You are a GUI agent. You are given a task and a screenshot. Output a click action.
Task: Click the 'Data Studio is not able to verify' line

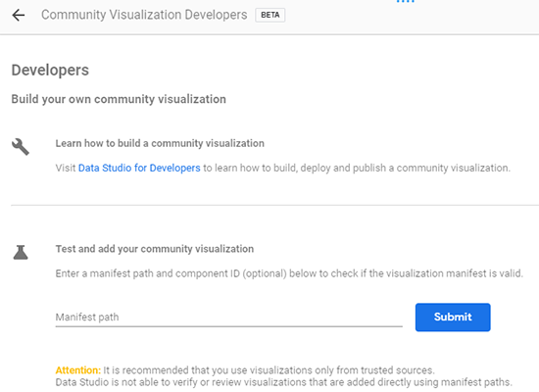click(x=283, y=382)
